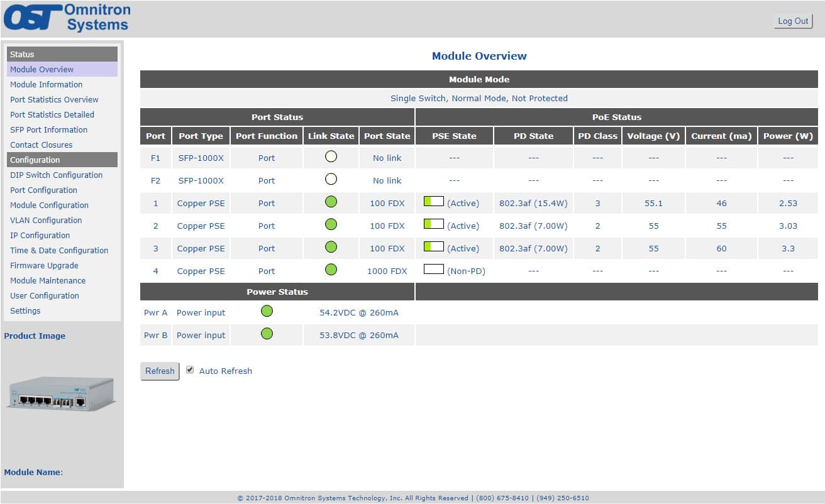Open IP Configuration page

40,235
